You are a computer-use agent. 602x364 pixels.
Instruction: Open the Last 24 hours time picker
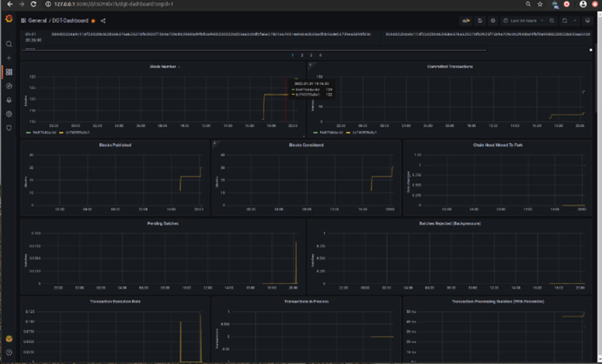(x=523, y=21)
